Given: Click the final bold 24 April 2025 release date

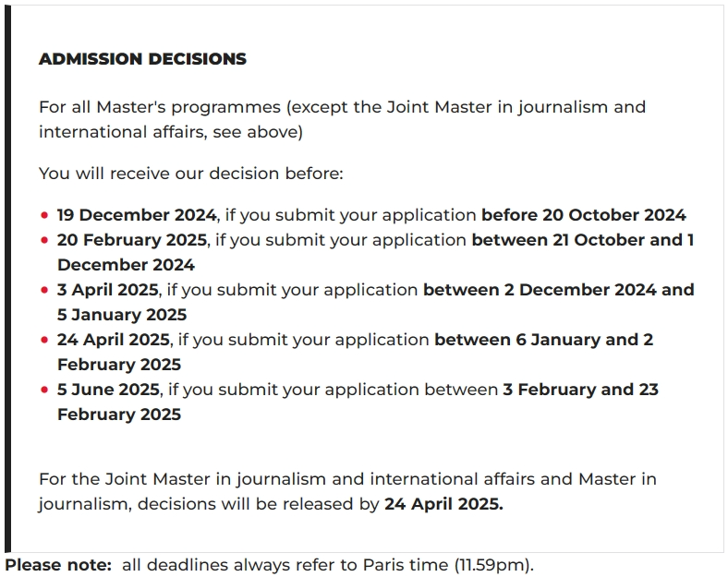Looking at the screenshot, I should pos(443,504).
